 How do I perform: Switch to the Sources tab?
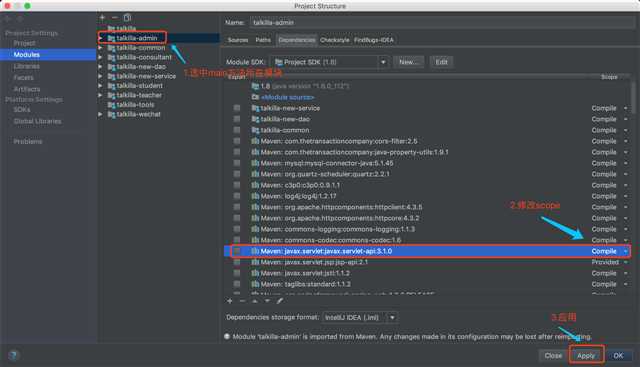238,40
